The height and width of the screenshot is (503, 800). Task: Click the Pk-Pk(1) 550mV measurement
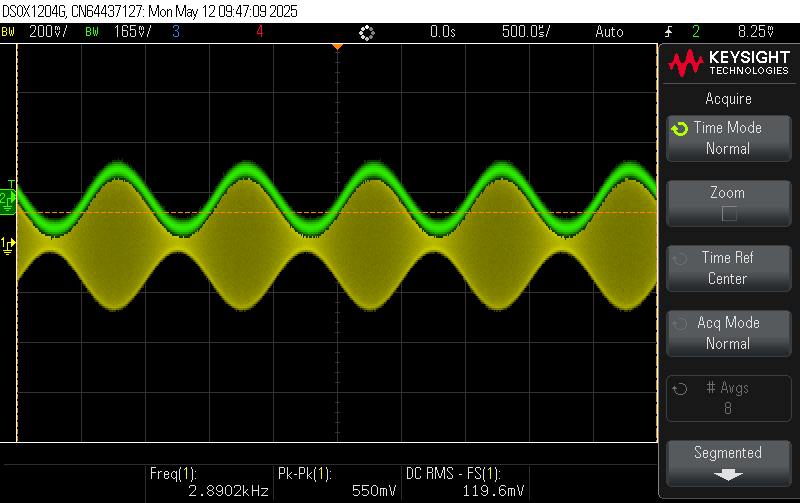coord(336,482)
